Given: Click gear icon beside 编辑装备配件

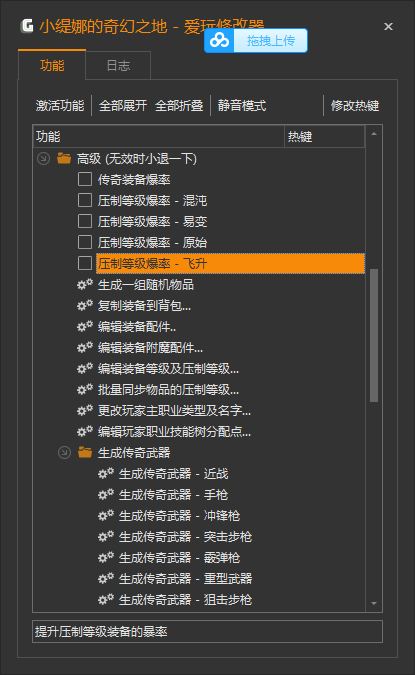Looking at the screenshot, I should 85,326.
